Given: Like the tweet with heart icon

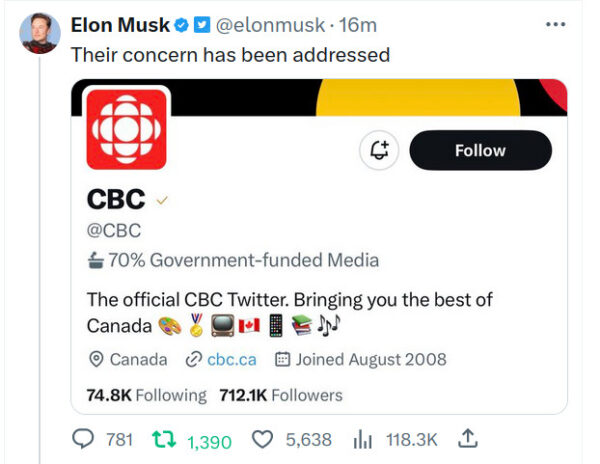Looking at the screenshot, I should [x=262, y=438].
